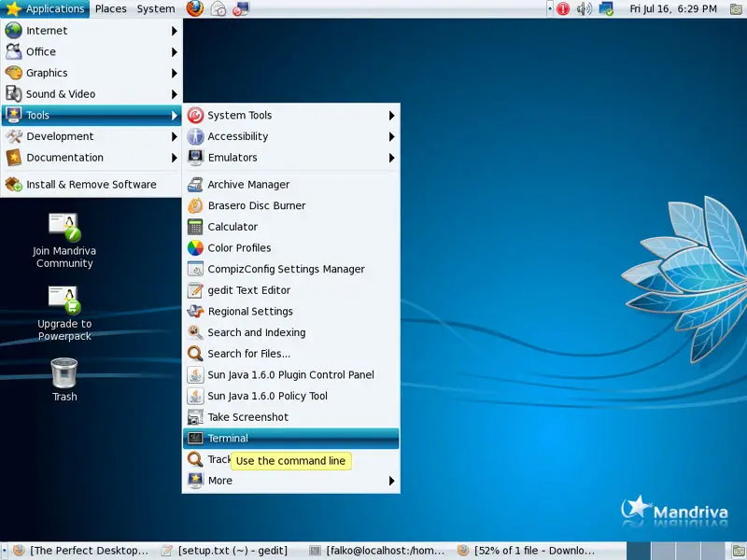The image size is (747, 560).
Task: Select the Upgrade to Powerpack desktop icon
Action: coord(64,314)
